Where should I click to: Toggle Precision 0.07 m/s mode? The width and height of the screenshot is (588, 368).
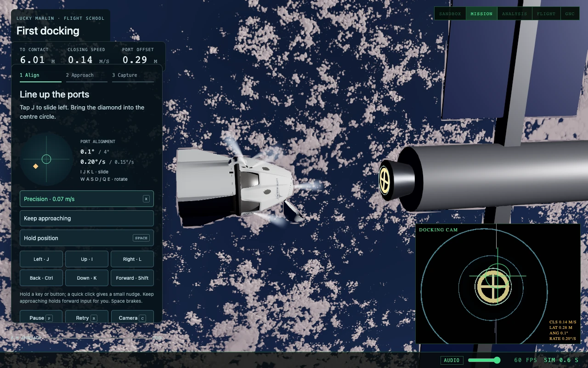coord(87,199)
